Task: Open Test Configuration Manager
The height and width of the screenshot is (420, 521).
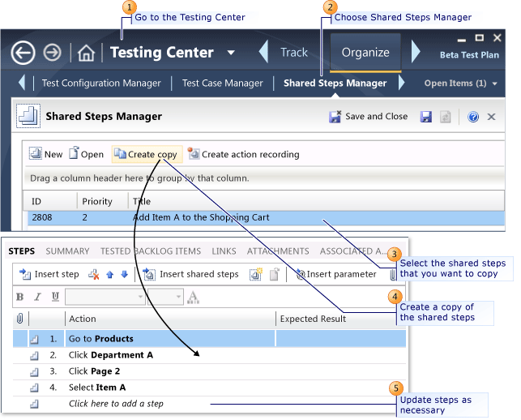Action: [x=101, y=83]
